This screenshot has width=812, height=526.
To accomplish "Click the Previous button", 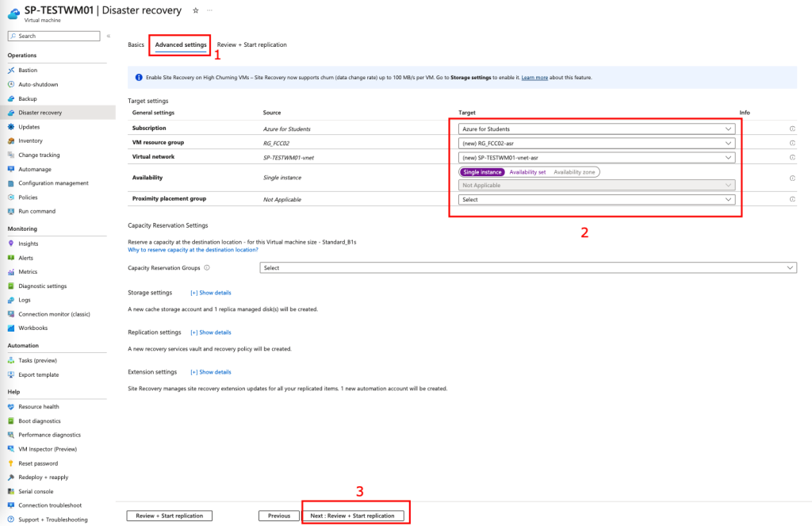I will pos(278,516).
